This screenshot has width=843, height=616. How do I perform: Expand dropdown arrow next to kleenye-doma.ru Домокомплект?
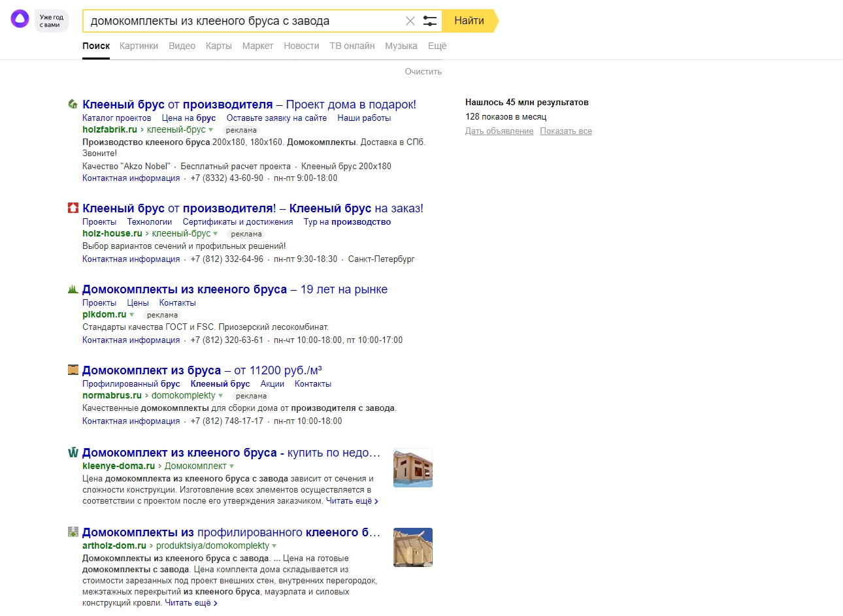[x=231, y=466]
